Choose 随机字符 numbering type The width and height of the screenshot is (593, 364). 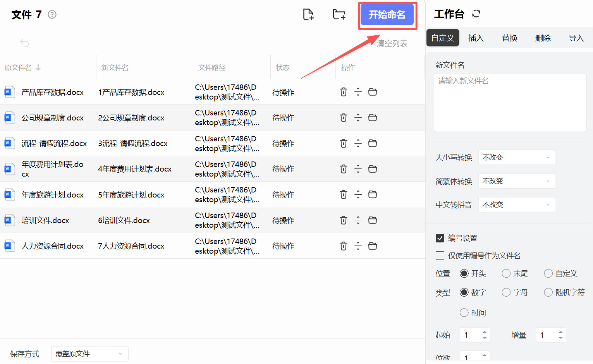tap(548, 292)
